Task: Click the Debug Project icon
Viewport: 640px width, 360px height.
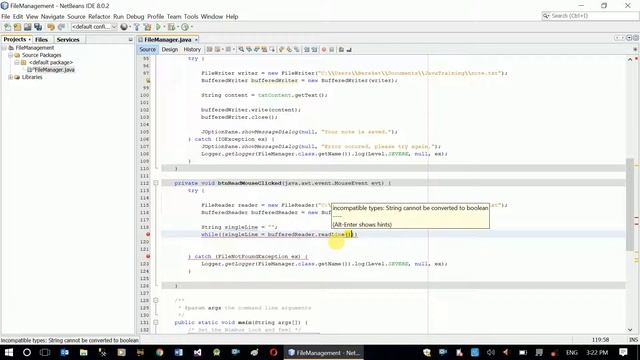Action: (171, 27)
